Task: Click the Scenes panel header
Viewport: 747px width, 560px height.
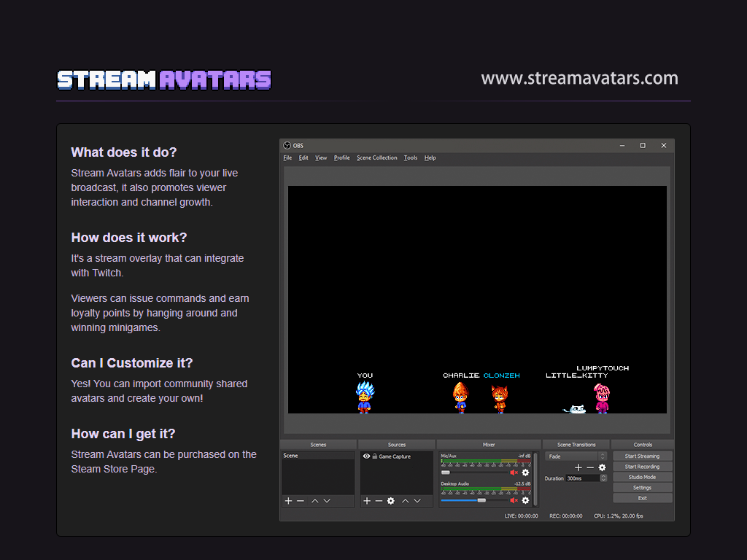Action: 318,445
